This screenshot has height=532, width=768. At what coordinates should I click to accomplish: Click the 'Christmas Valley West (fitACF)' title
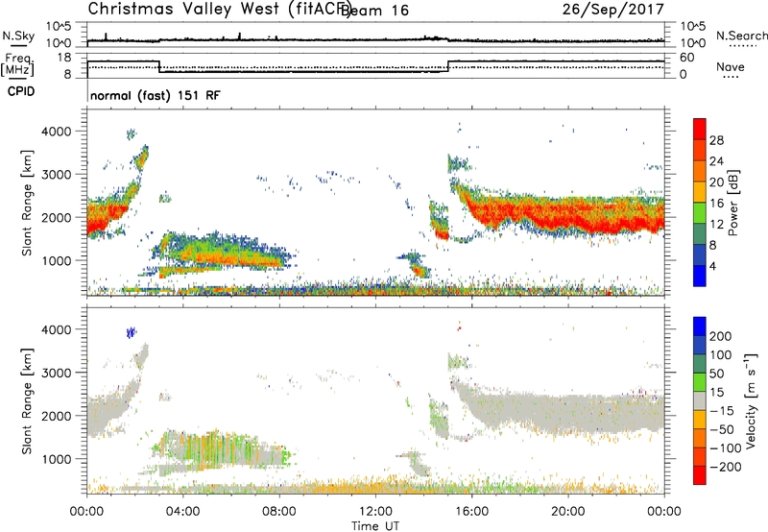point(219,9)
